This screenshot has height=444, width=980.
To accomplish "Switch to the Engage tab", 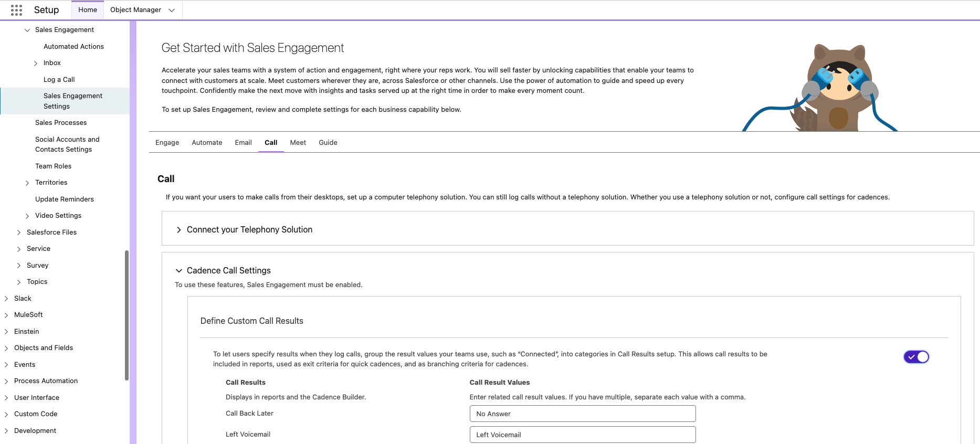I will tap(167, 143).
